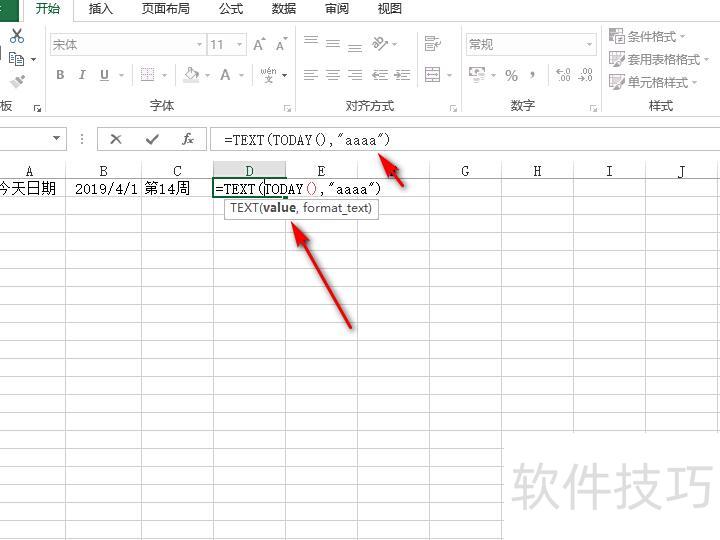Open Alignment group dialog launcher

[453, 108]
